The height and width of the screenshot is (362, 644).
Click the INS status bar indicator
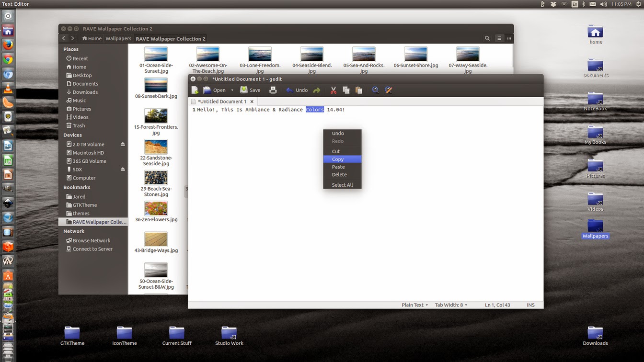click(x=530, y=305)
